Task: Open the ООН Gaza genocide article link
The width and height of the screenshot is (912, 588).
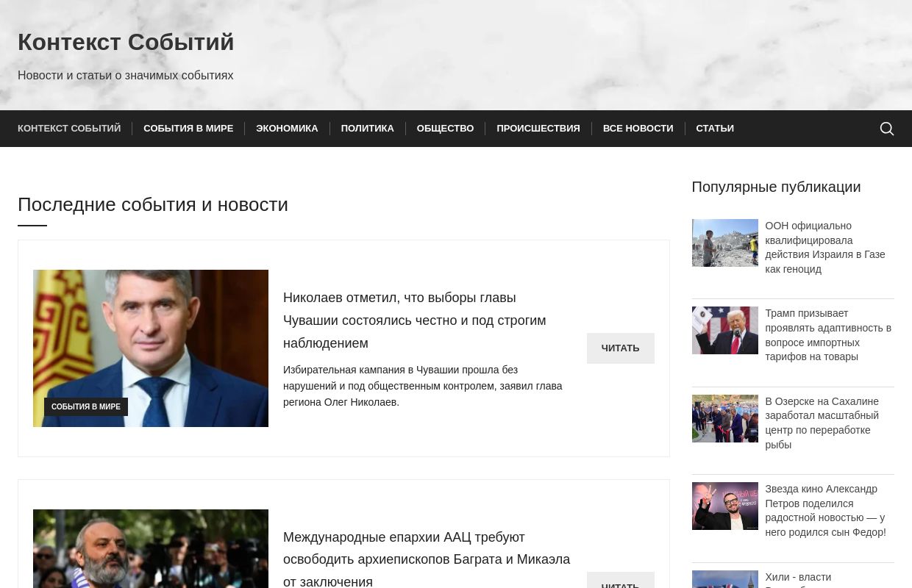Action: [824, 248]
